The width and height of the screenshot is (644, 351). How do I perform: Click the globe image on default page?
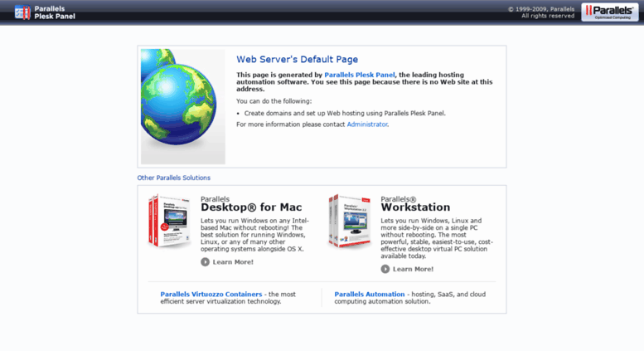click(183, 106)
